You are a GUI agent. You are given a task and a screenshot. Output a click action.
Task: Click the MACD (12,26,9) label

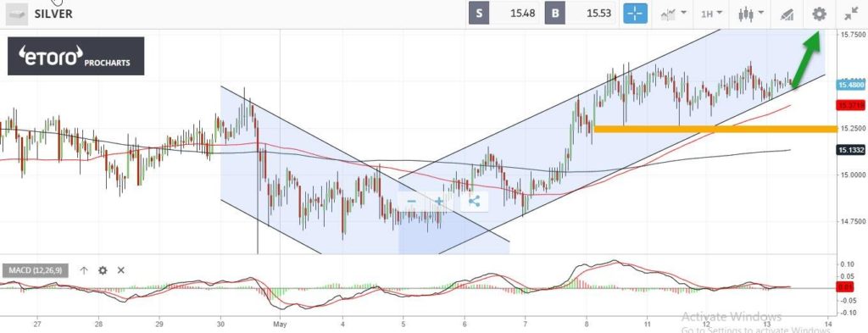[36, 270]
